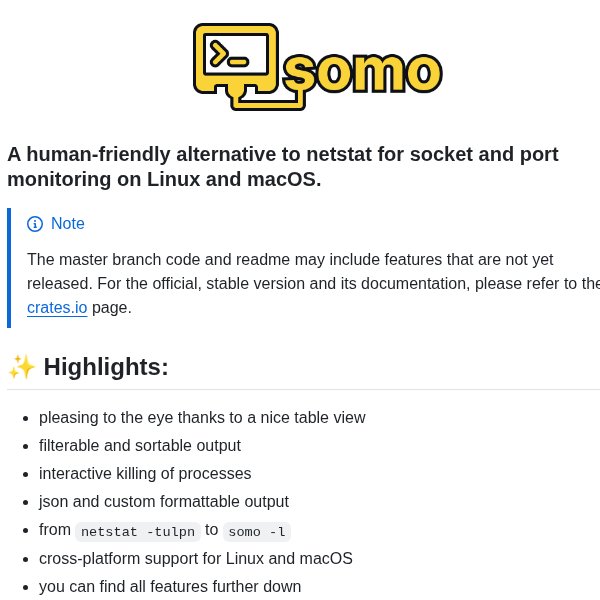
Task: Click the "netstat -tulpn" code snippet
Action: 138,532
